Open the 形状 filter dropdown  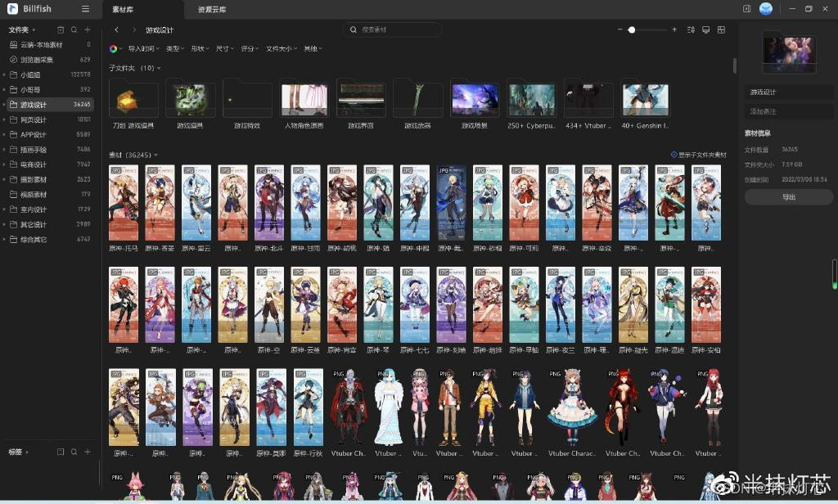[200, 48]
